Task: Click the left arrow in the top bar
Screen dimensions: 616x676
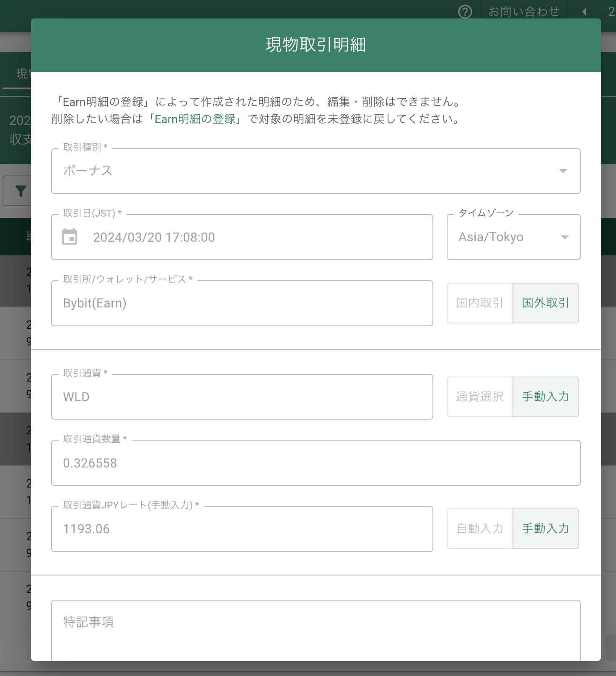Action: (584, 11)
